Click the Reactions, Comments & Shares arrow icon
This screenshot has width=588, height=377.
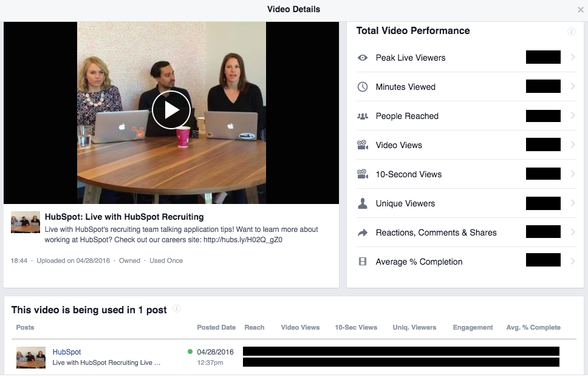[363, 232]
